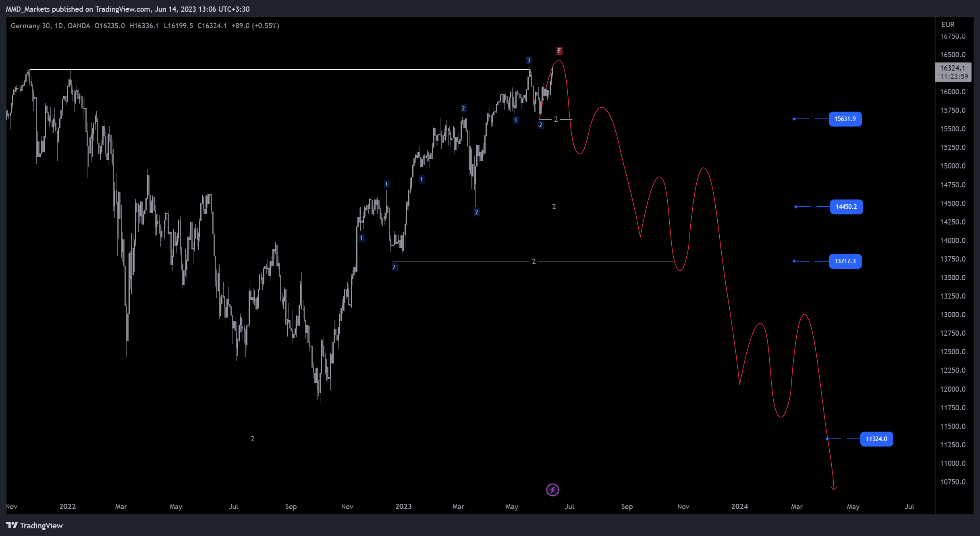This screenshot has width=980, height=536.
Task: Click the 12000.0 price scale value
Action: (x=953, y=389)
